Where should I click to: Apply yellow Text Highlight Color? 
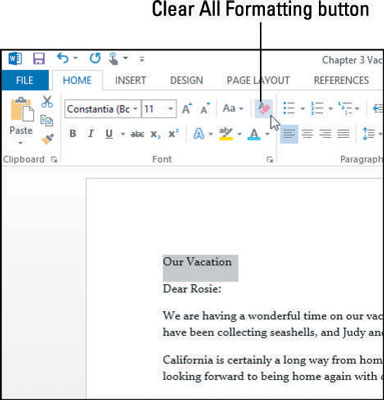(226, 134)
